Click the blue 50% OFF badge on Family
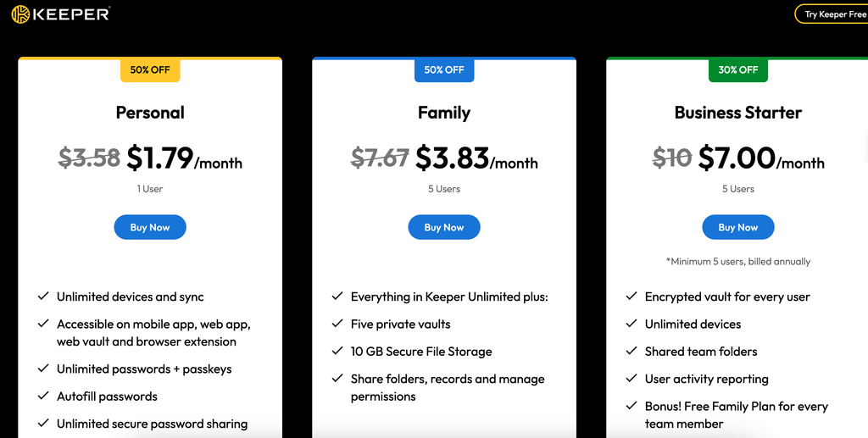The width and height of the screenshot is (868, 438). 444,69
